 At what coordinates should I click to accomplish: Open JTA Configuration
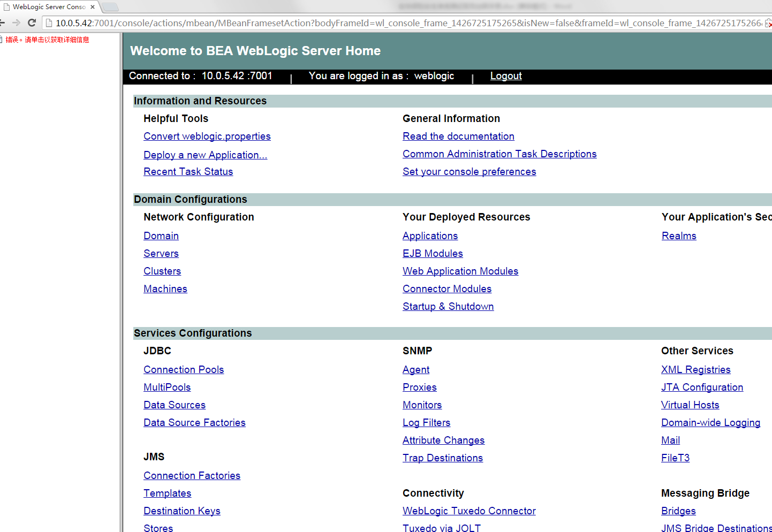click(702, 387)
